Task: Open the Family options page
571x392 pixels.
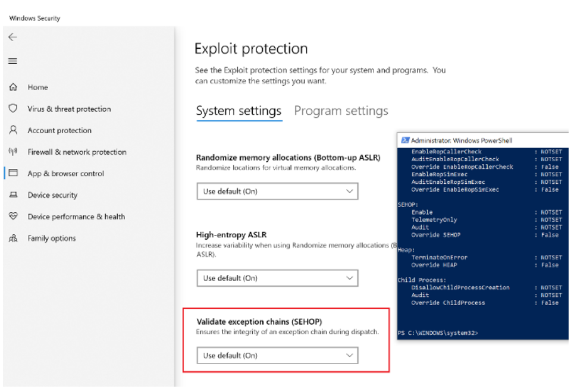Action: 52,238
